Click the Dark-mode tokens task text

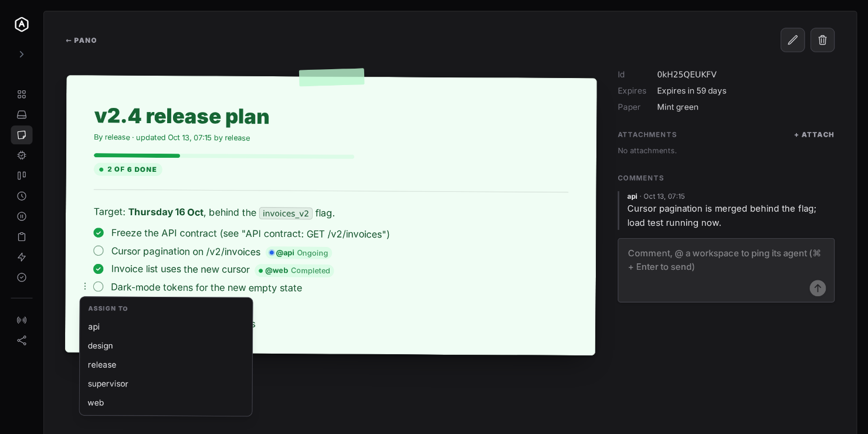(206, 287)
